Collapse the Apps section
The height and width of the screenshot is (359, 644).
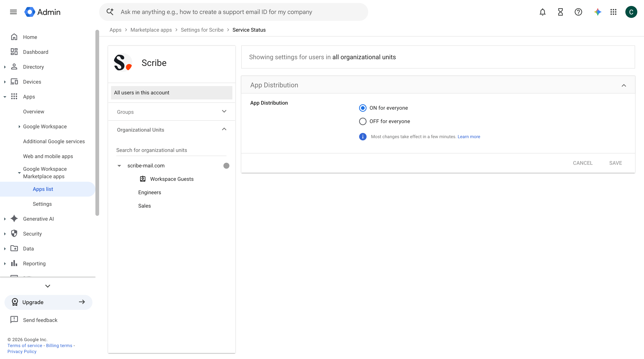click(5, 97)
